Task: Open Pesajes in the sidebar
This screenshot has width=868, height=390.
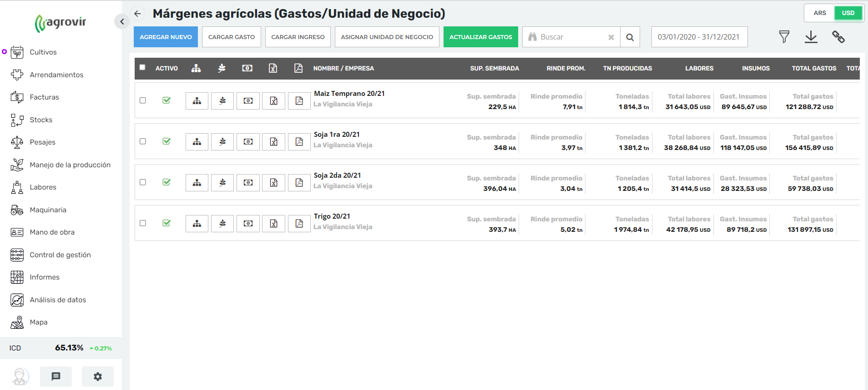Action: point(42,142)
